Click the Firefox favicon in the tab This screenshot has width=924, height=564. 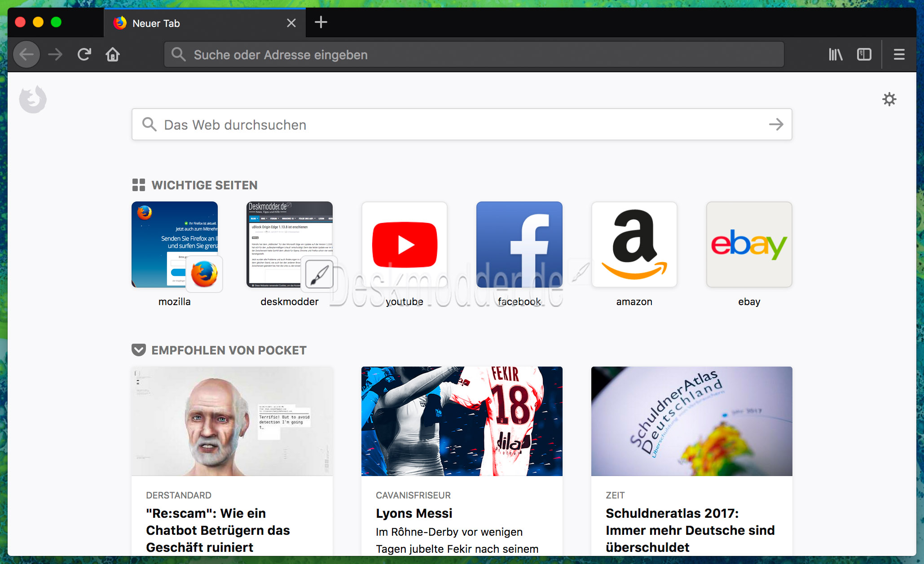[120, 23]
